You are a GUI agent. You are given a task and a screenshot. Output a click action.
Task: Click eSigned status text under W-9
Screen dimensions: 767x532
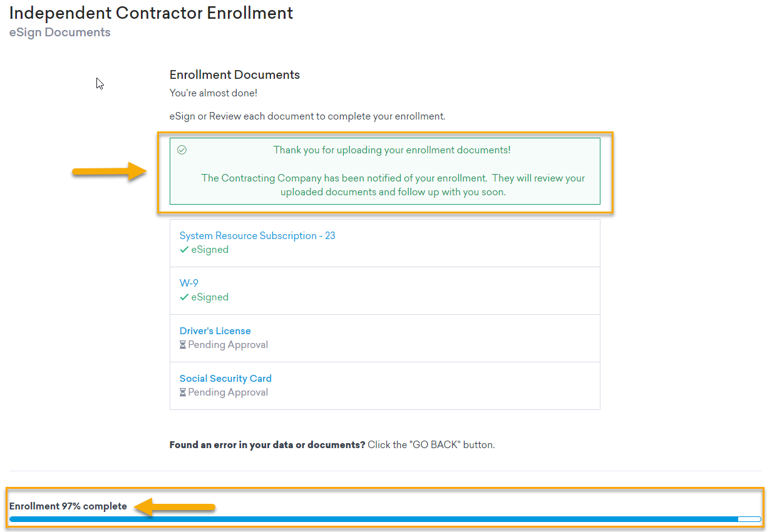click(x=210, y=297)
